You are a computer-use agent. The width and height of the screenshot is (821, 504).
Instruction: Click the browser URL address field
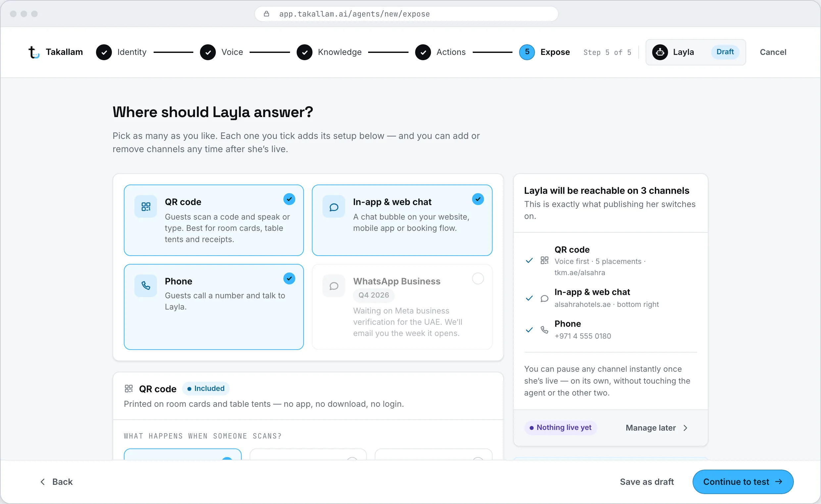(406, 14)
